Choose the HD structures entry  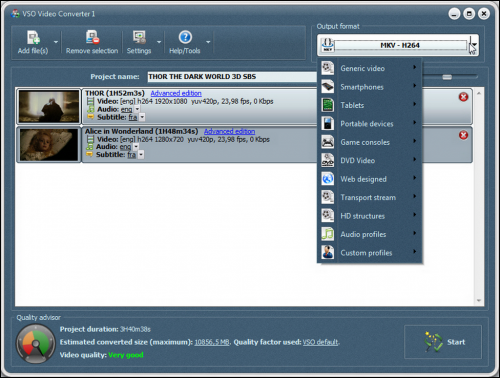[370, 216]
